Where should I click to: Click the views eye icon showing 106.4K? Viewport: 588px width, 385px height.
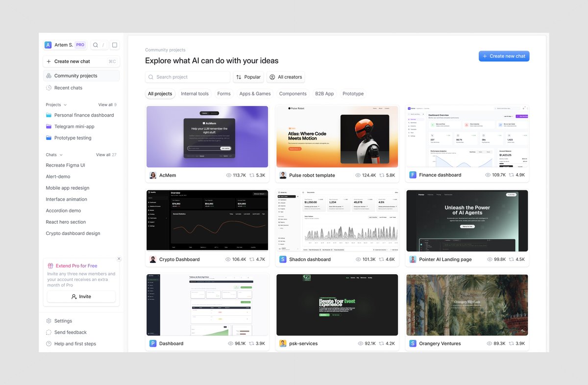(x=228, y=259)
